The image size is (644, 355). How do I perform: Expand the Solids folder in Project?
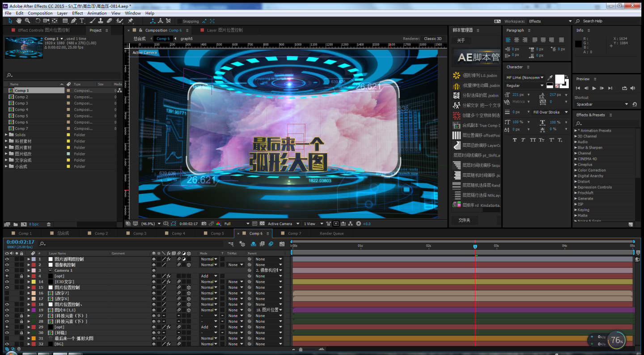point(6,135)
